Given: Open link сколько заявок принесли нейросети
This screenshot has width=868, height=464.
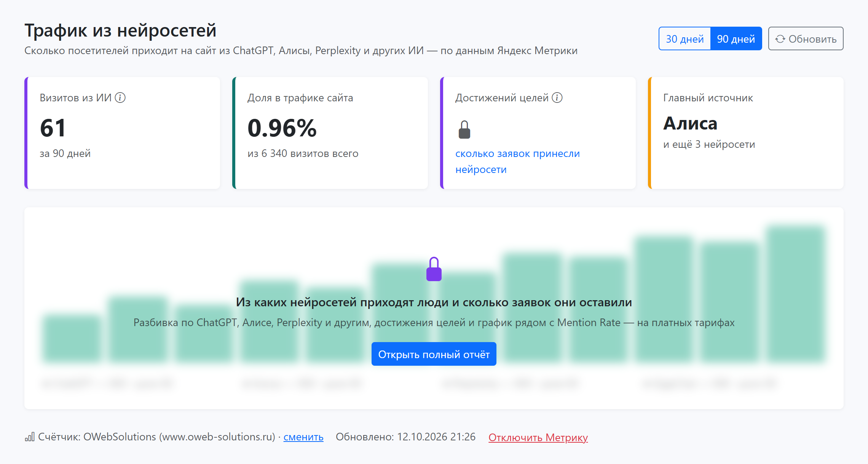Looking at the screenshot, I should click(x=517, y=162).
